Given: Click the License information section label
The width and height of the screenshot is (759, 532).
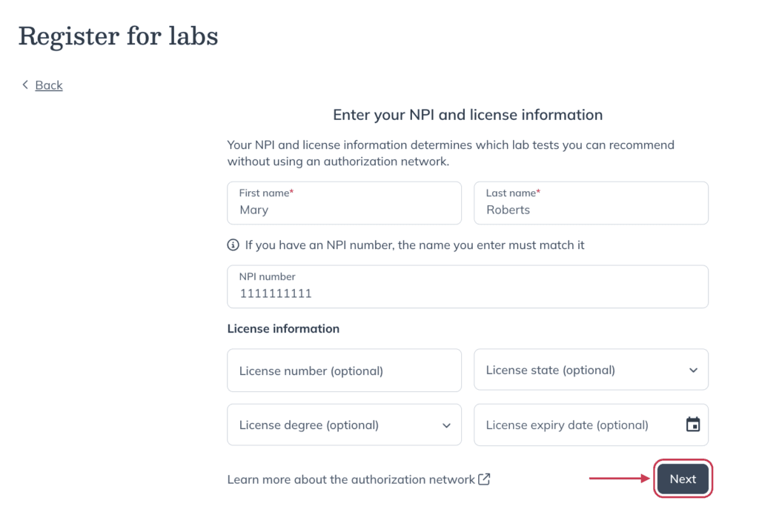Looking at the screenshot, I should (284, 329).
